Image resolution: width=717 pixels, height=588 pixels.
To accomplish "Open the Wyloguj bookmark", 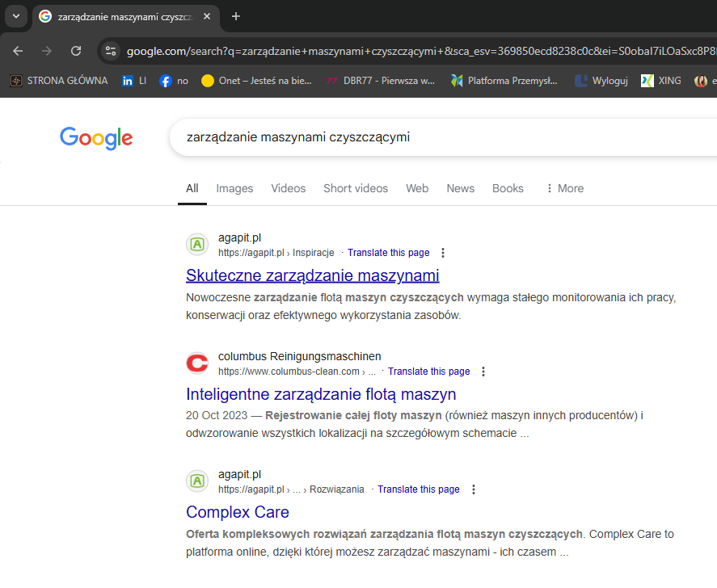I will click(x=601, y=81).
